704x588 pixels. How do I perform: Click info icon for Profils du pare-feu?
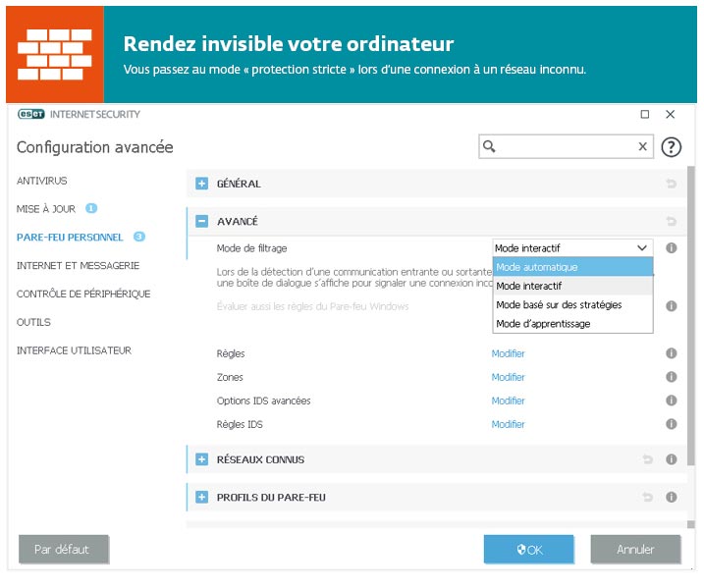pos(672,498)
